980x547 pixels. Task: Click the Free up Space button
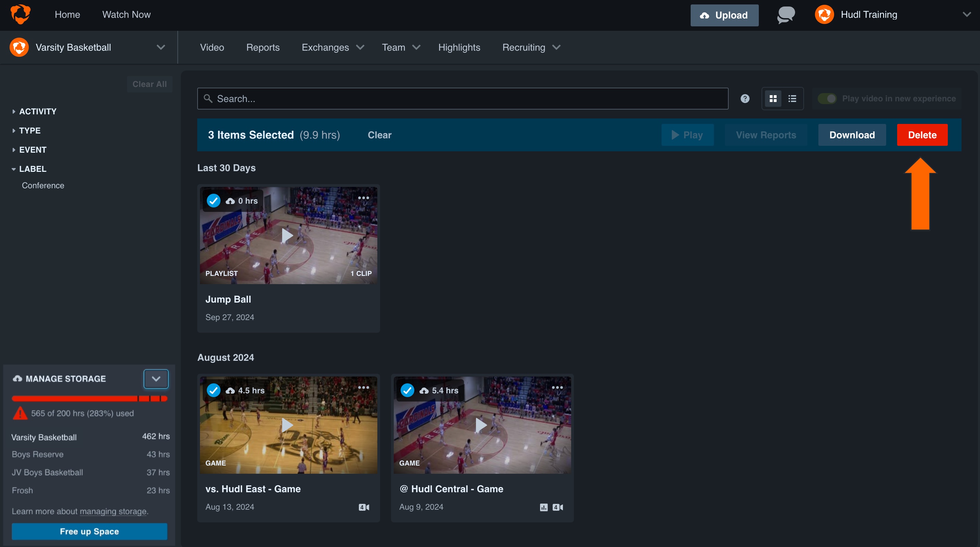tap(89, 531)
